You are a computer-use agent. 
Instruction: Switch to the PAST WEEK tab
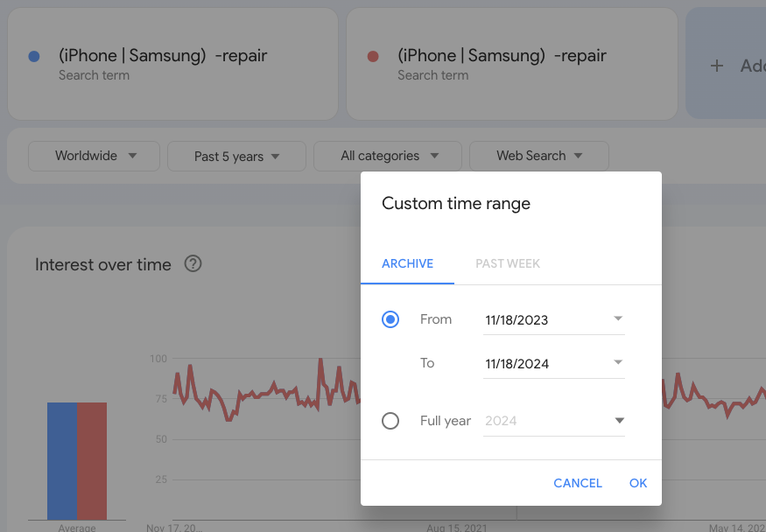508,263
